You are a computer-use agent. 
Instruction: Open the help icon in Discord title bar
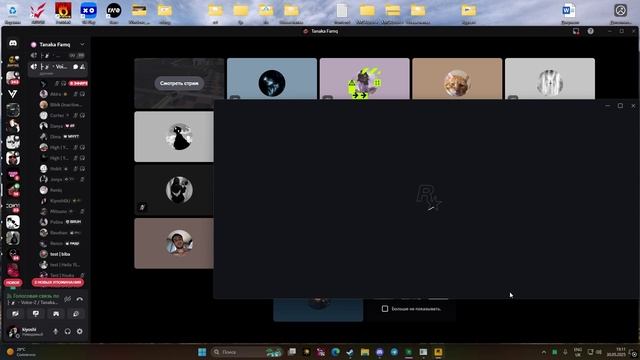[x=591, y=31]
